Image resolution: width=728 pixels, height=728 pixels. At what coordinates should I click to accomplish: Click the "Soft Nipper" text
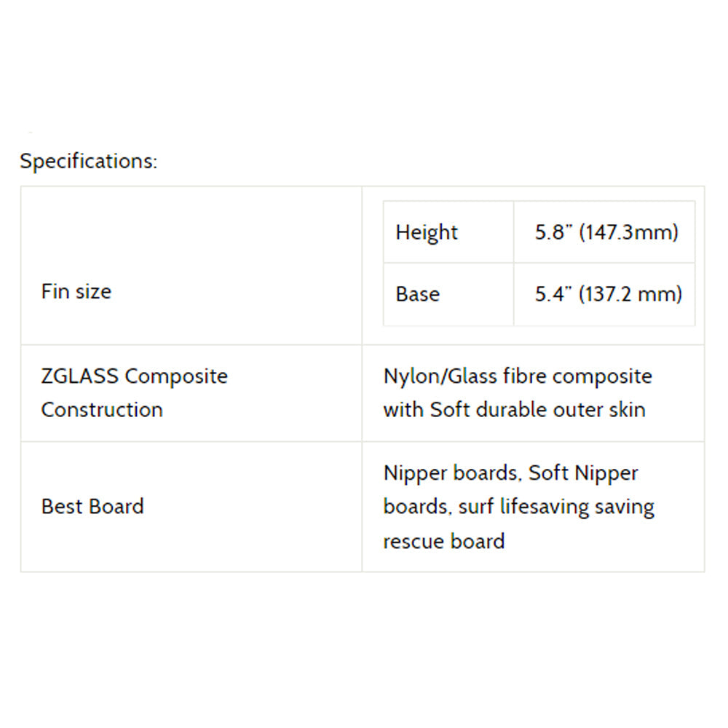(x=583, y=473)
